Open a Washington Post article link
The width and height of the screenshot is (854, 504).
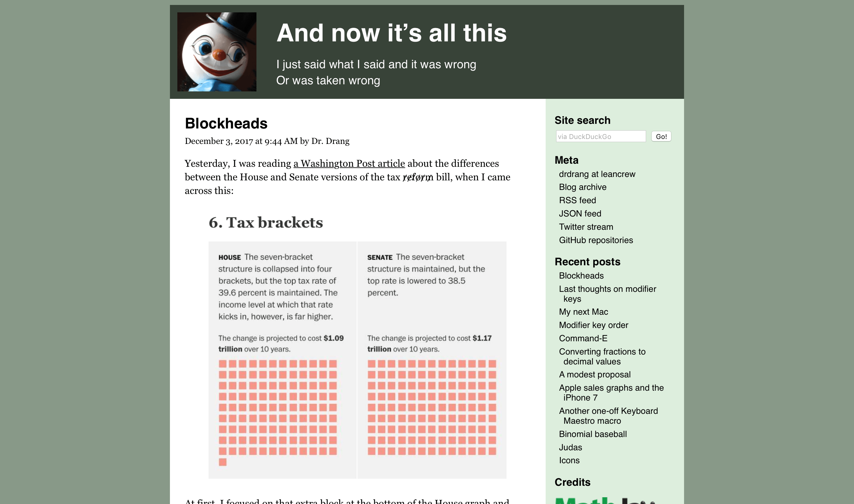click(349, 163)
